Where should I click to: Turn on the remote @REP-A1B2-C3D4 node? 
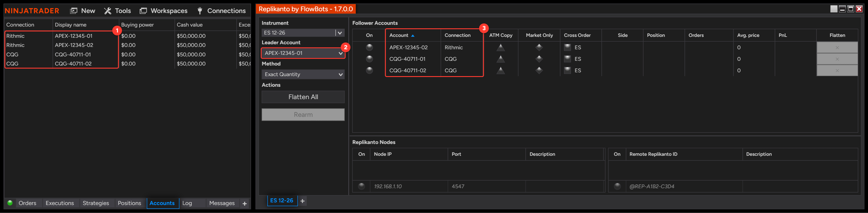pyautogui.click(x=617, y=186)
